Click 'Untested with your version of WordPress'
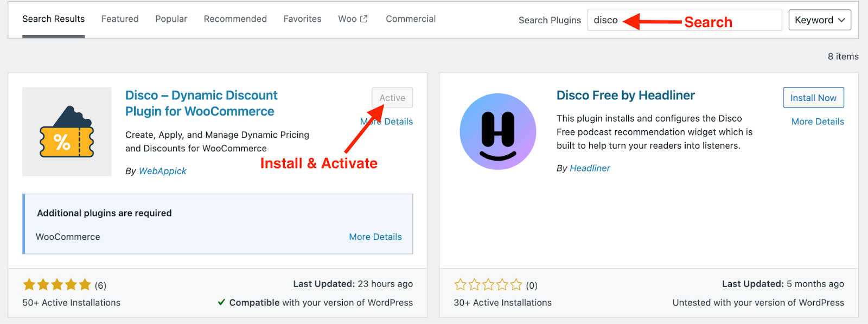The width and height of the screenshot is (868, 324). 758,303
